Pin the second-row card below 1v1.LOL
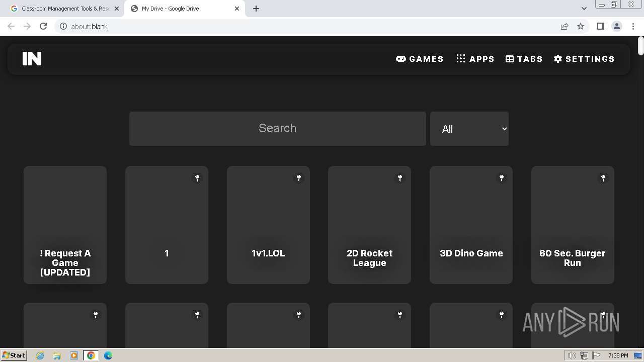The image size is (644, 362). point(299,315)
